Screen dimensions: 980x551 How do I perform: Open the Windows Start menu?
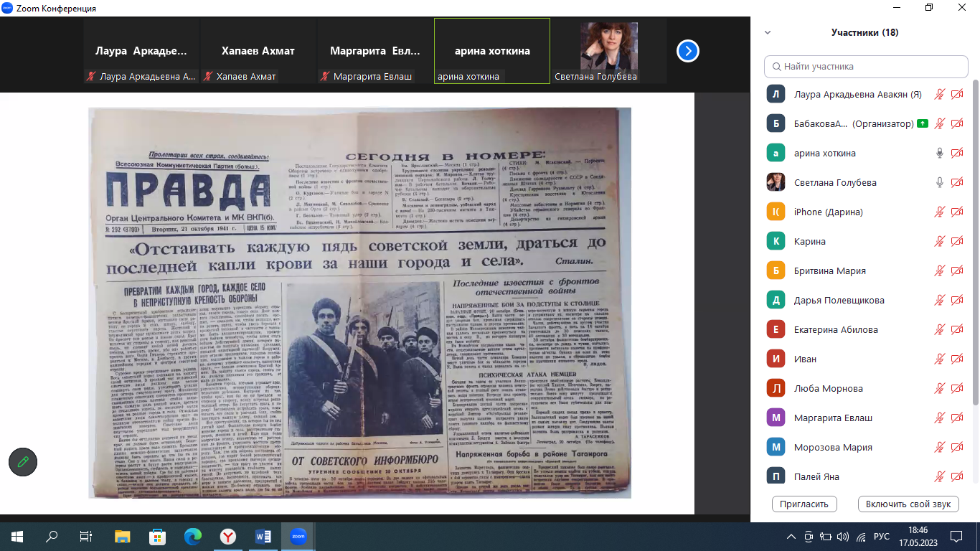[x=17, y=536]
